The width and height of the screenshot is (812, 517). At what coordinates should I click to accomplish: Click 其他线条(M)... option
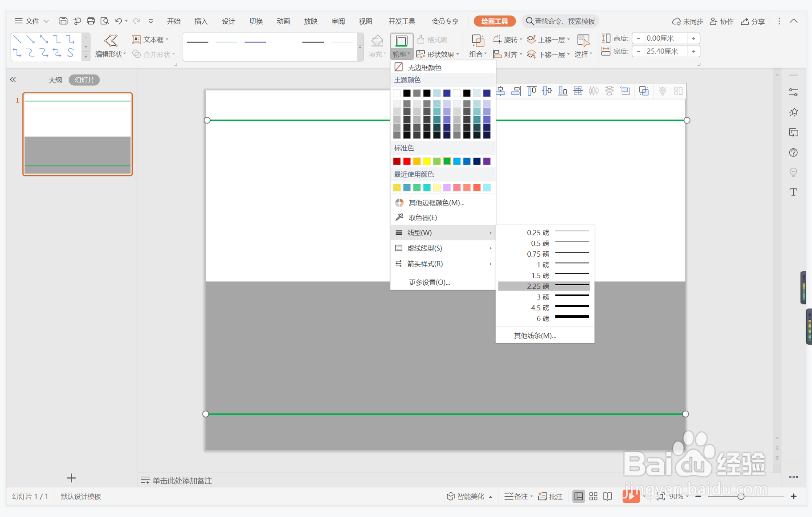(x=535, y=336)
